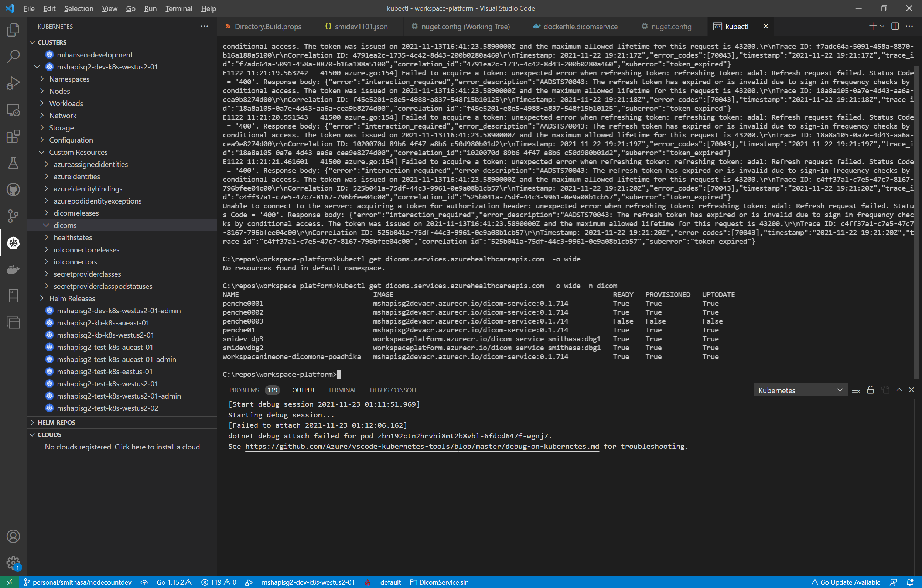This screenshot has height=588, width=922.
Task: Open the Search view
Action: 13,56
